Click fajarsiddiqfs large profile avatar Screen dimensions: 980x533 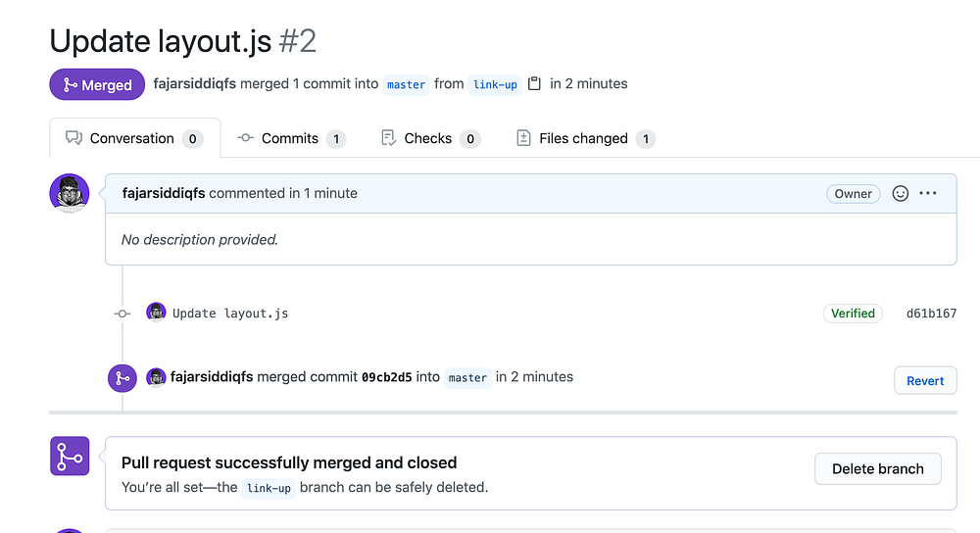(x=70, y=194)
